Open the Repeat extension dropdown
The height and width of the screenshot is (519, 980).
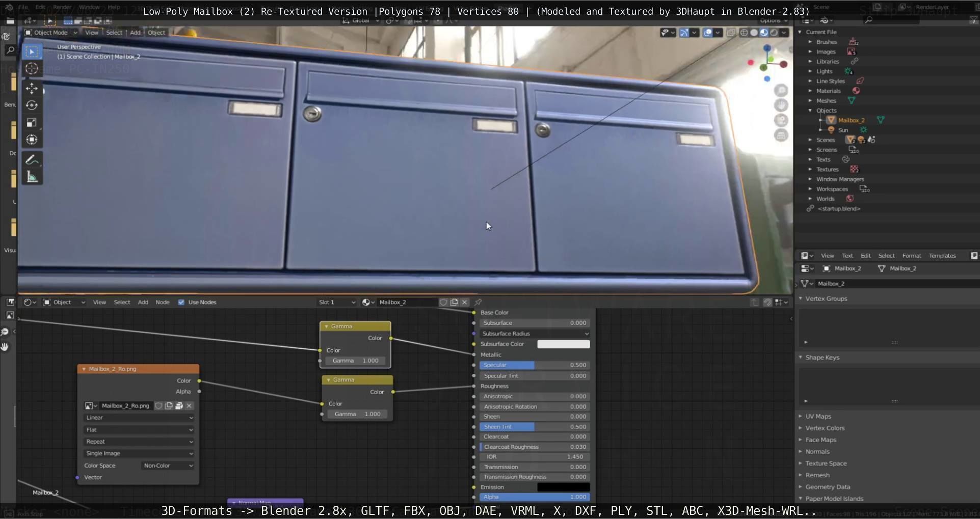coord(139,442)
